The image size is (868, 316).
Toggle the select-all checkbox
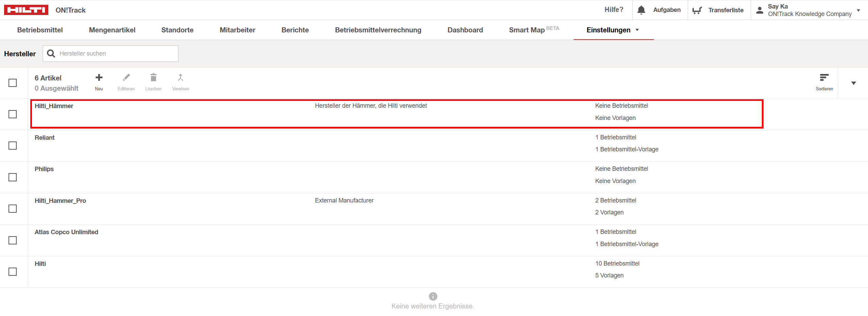click(13, 83)
